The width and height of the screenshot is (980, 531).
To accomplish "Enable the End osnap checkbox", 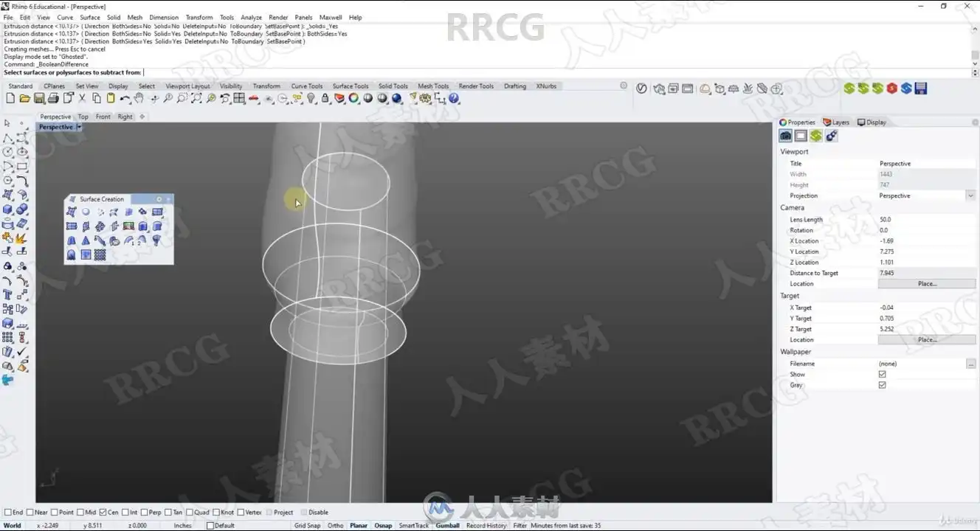I will (8, 513).
